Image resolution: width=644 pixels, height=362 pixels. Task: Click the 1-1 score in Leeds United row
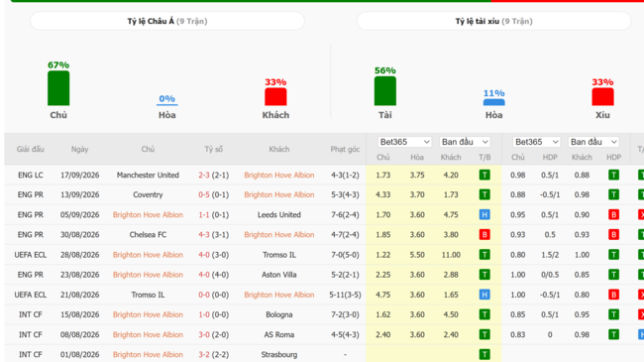204,215
